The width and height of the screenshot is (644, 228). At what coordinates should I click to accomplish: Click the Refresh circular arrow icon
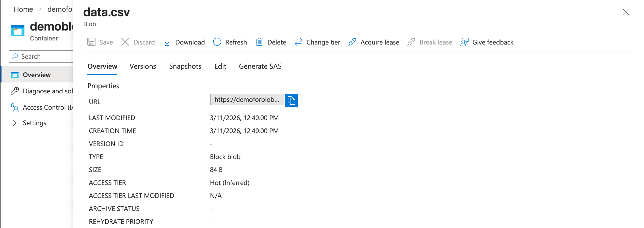pyautogui.click(x=217, y=42)
